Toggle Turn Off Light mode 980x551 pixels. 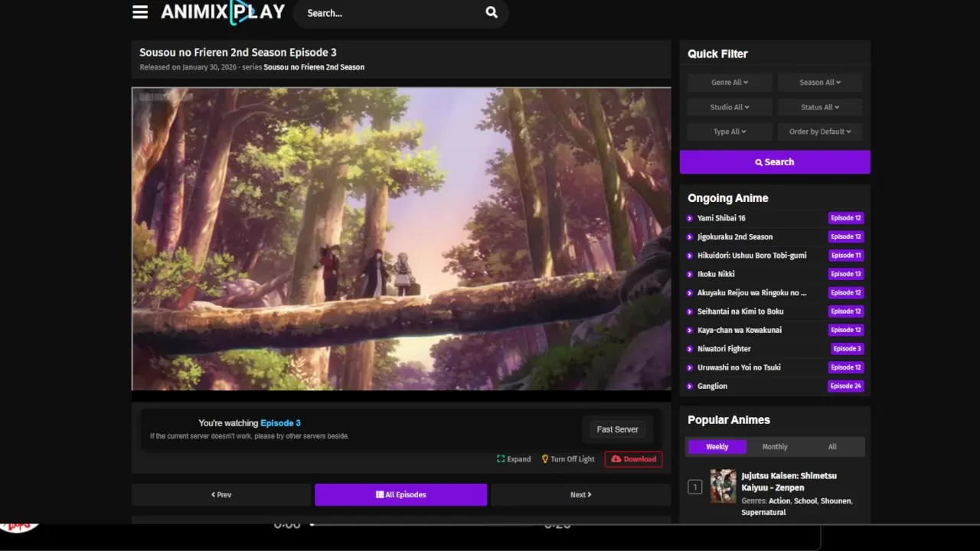[568, 459]
